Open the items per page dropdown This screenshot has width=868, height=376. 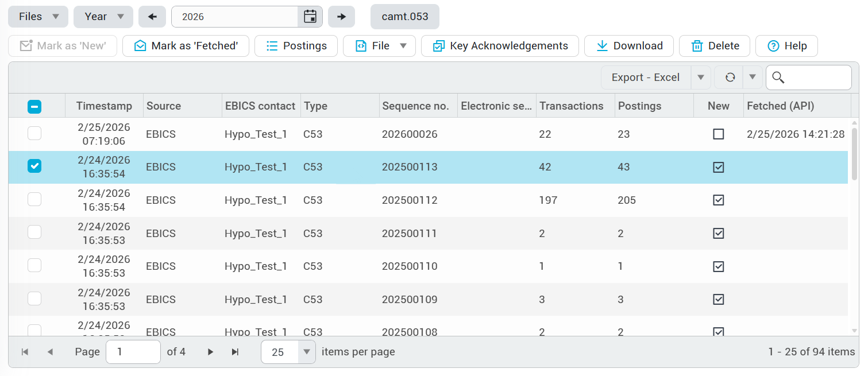(306, 352)
